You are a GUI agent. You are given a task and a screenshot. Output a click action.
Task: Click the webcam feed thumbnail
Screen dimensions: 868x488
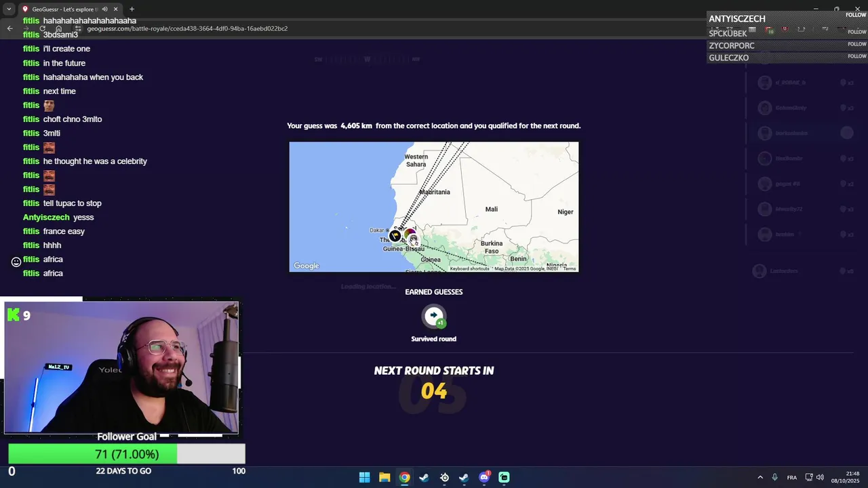click(x=122, y=367)
